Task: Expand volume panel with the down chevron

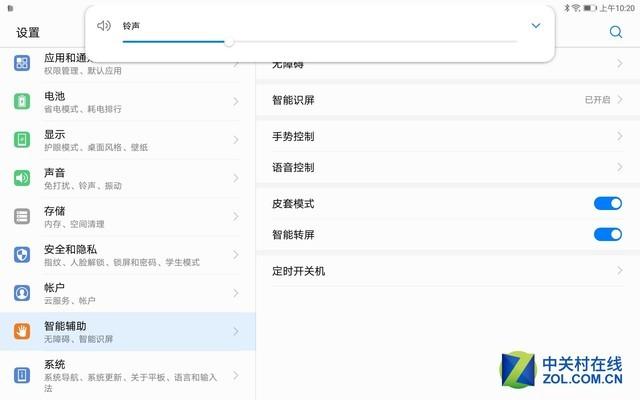Action: click(536, 26)
